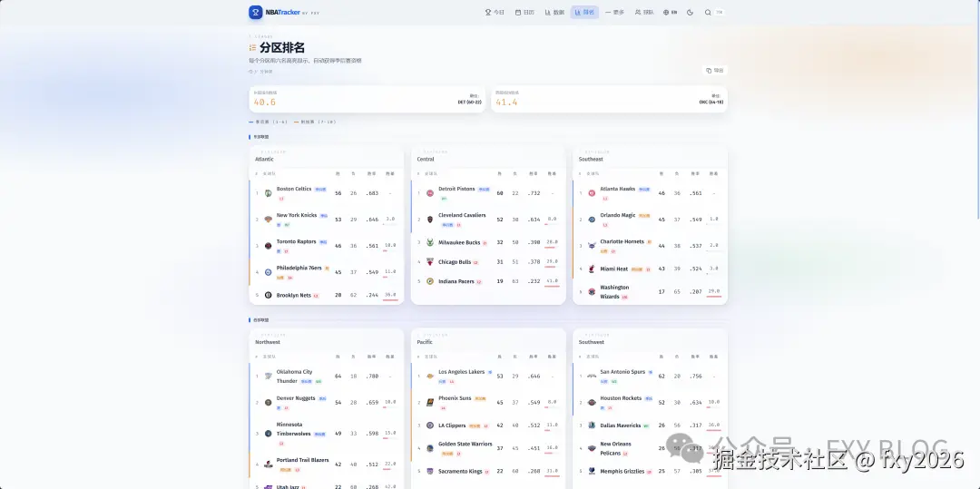
Task: Click the Miami Heat logo
Action: tap(592, 269)
